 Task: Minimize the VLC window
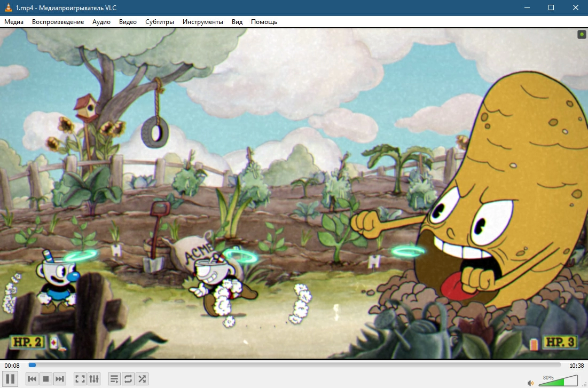(527, 7)
